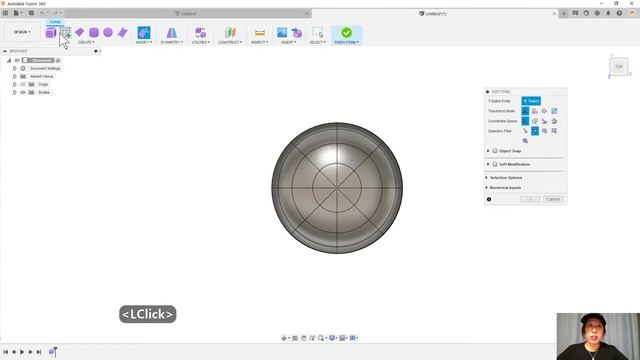
Task: Click Finish Form label dropdown
Action: [347, 42]
